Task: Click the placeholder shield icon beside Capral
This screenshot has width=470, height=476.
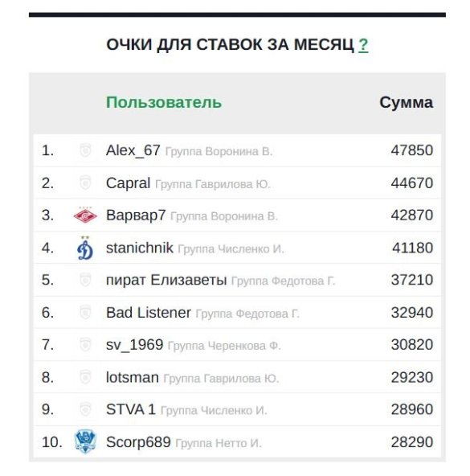Action: click(x=85, y=183)
